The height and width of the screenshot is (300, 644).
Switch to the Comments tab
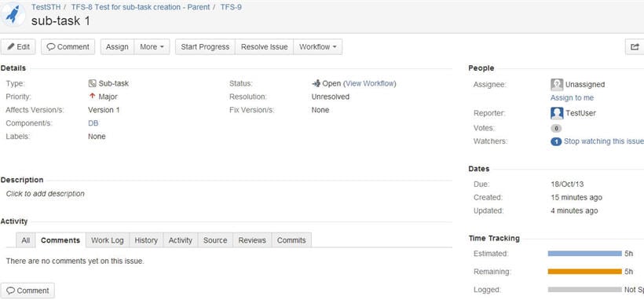pos(60,240)
